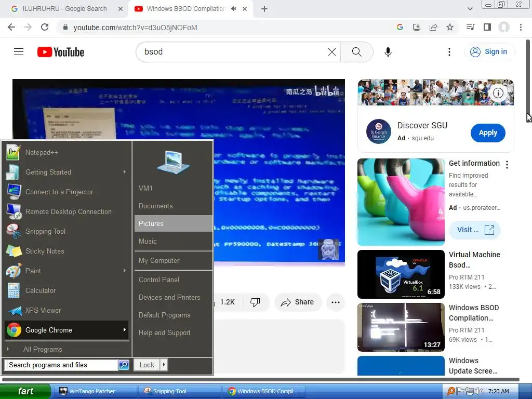
Task: Click Sign in on YouTube
Action: [x=489, y=52]
